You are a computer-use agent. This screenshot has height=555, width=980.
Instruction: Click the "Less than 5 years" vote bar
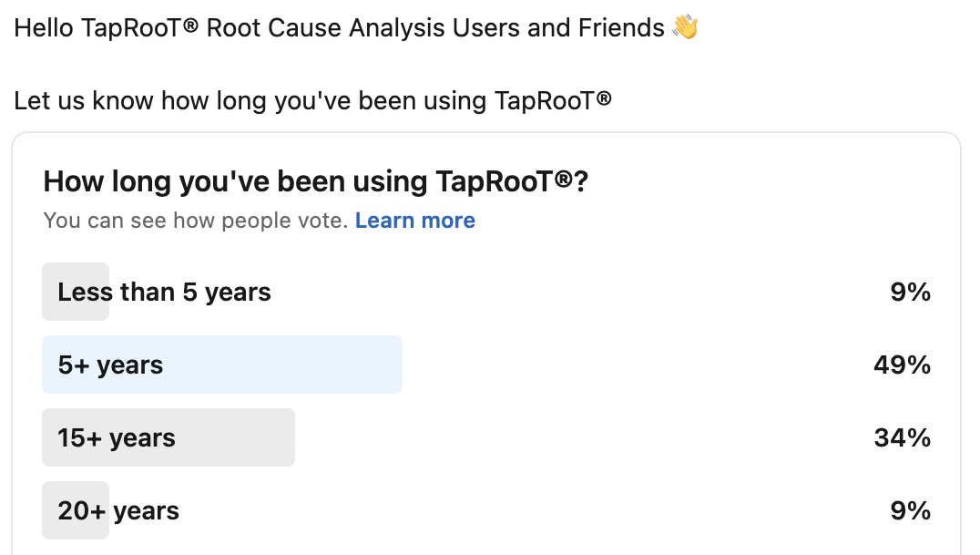point(76,292)
